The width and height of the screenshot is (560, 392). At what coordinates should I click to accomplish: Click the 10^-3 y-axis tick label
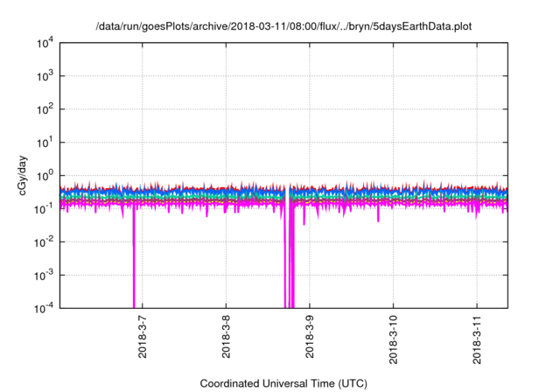click(x=44, y=276)
